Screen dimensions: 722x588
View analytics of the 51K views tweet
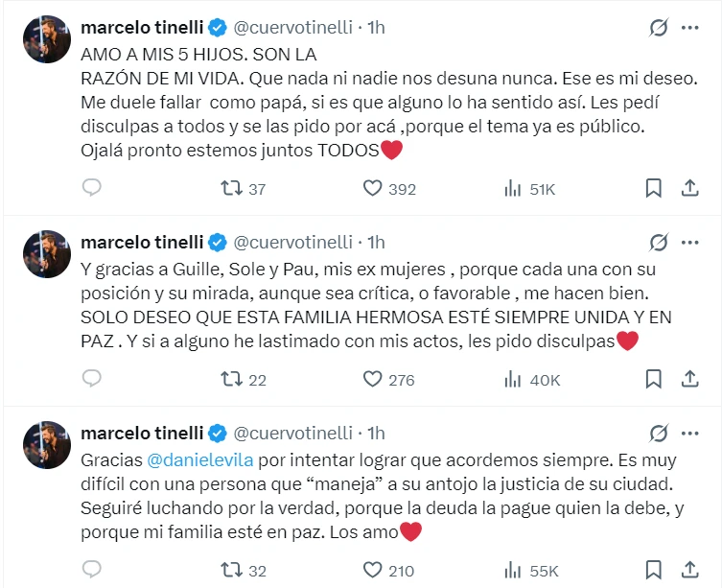pyautogui.click(x=513, y=189)
